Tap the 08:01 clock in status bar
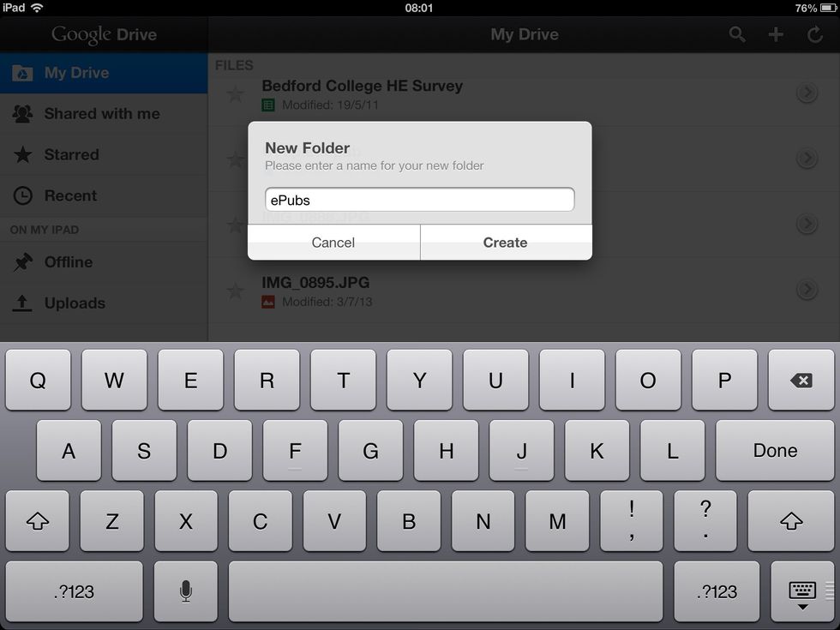The height and width of the screenshot is (630, 840). coord(419,8)
